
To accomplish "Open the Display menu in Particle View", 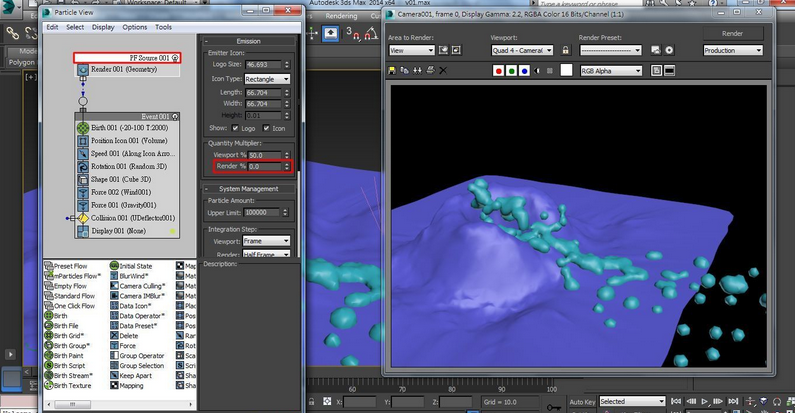I will click(103, 27).
